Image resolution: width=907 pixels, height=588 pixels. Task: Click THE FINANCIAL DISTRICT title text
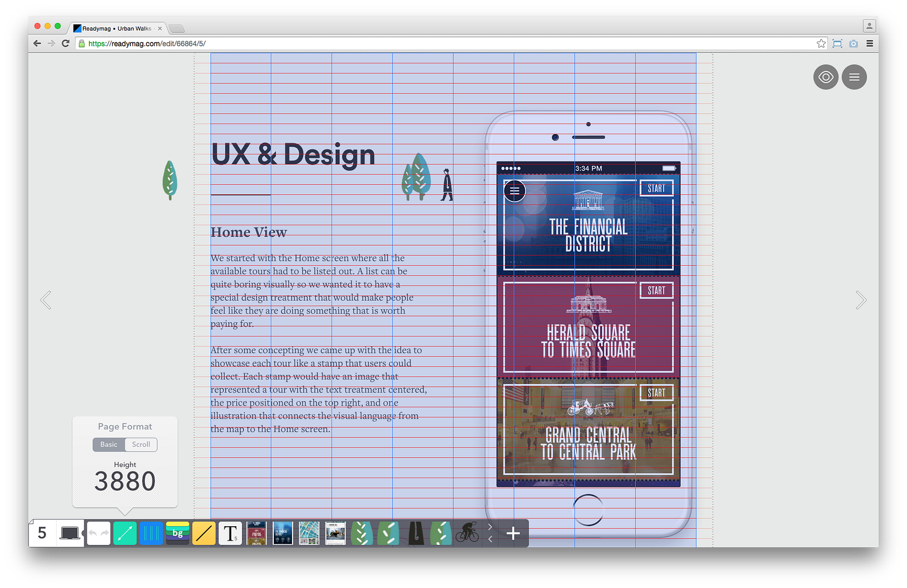588,235
